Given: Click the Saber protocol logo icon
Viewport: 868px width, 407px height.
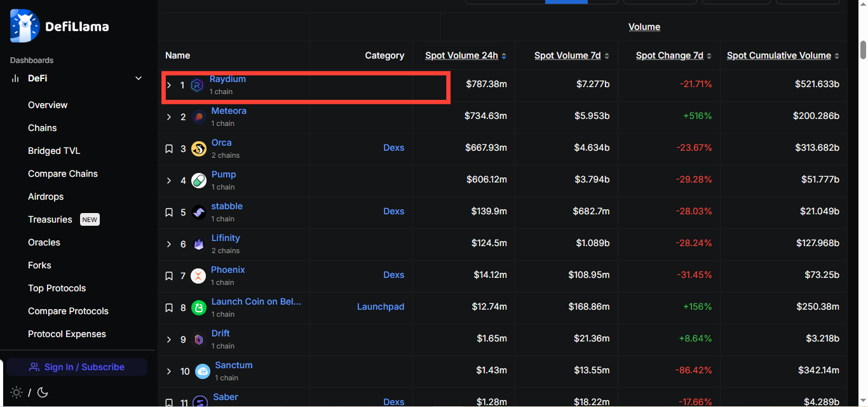Looking at the screenshot, I should [x=200, y=402].
